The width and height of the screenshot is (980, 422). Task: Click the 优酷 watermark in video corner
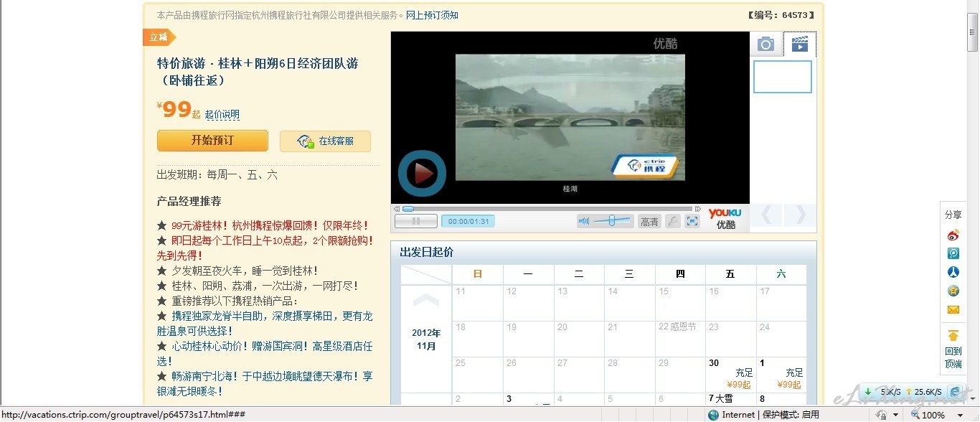(x=665, y=43)
